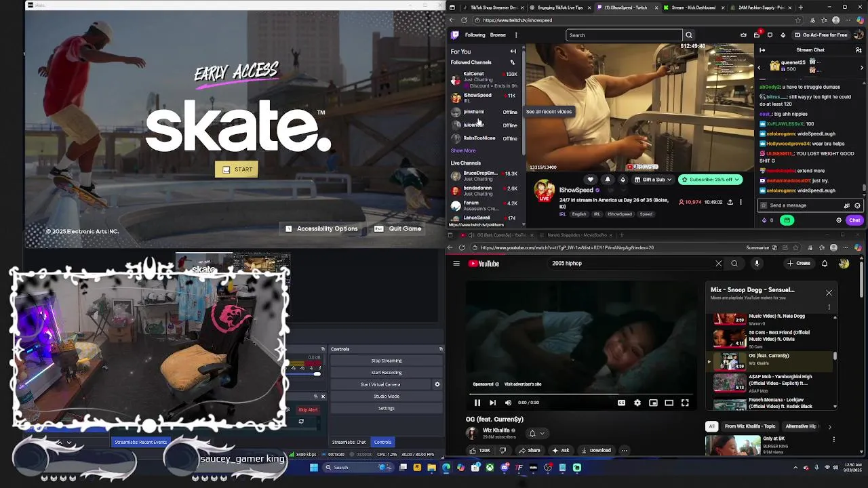This screenshot has width=868, height=488.
Task: Open stream options three-dot menu
Action: point(741,202)
